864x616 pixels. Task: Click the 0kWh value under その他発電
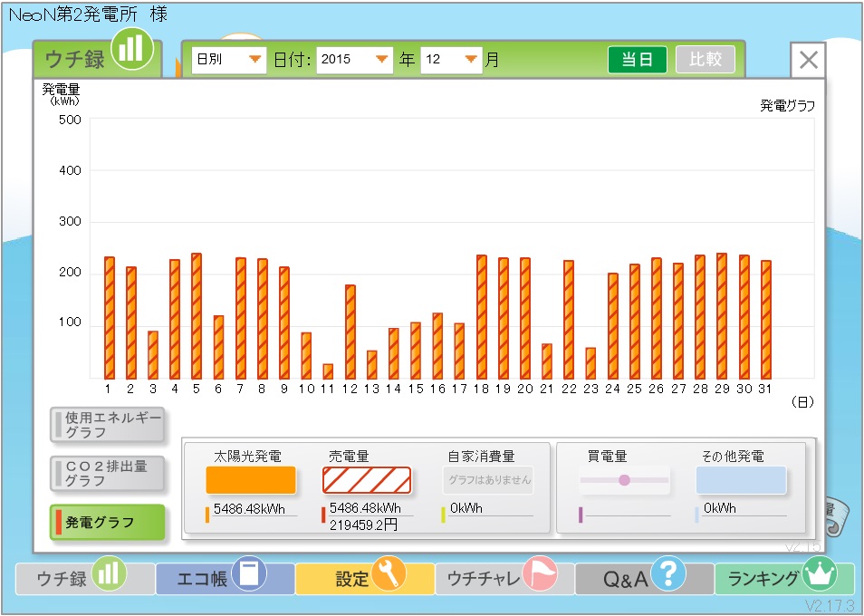click(x=720, y=508)
